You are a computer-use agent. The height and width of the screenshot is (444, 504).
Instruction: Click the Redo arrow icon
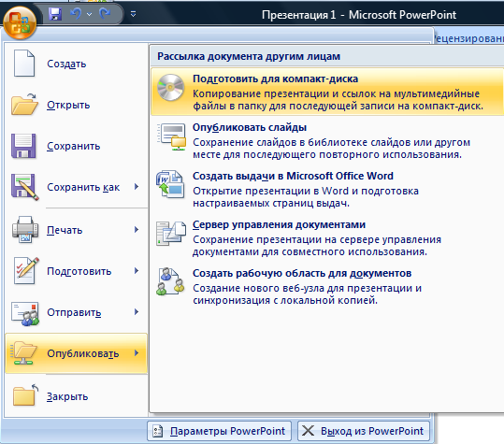(105, 13)
